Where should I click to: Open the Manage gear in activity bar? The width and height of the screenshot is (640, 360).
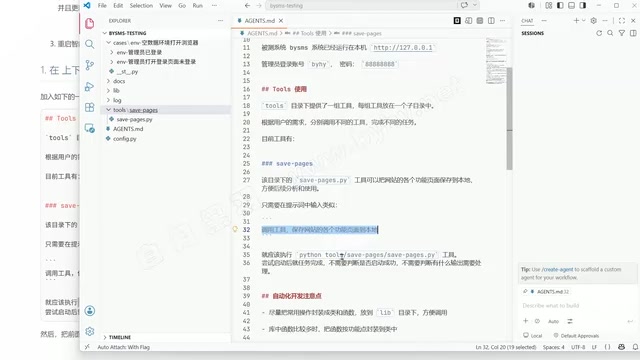(90, 331)
